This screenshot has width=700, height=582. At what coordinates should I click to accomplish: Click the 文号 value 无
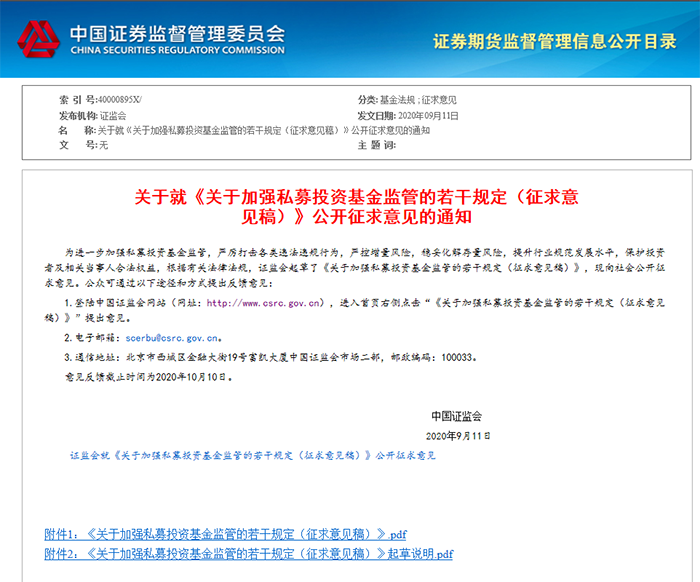click(104, 145)
